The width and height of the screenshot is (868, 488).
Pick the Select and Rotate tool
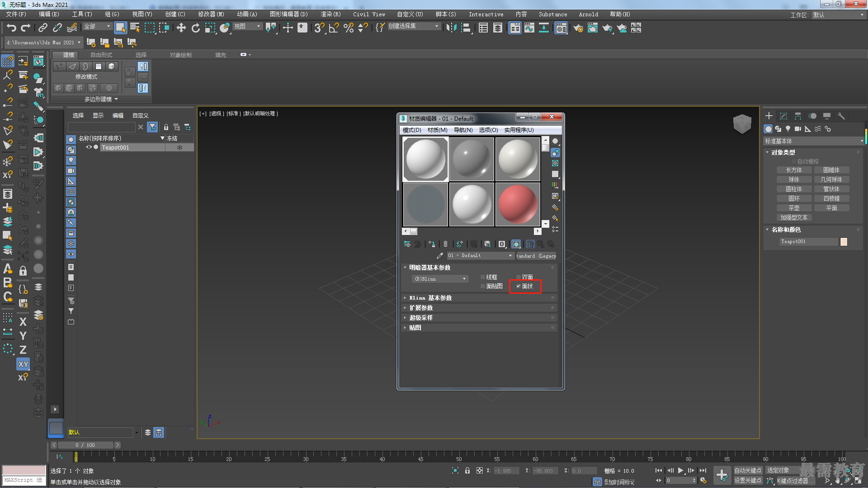click(195, 28)
